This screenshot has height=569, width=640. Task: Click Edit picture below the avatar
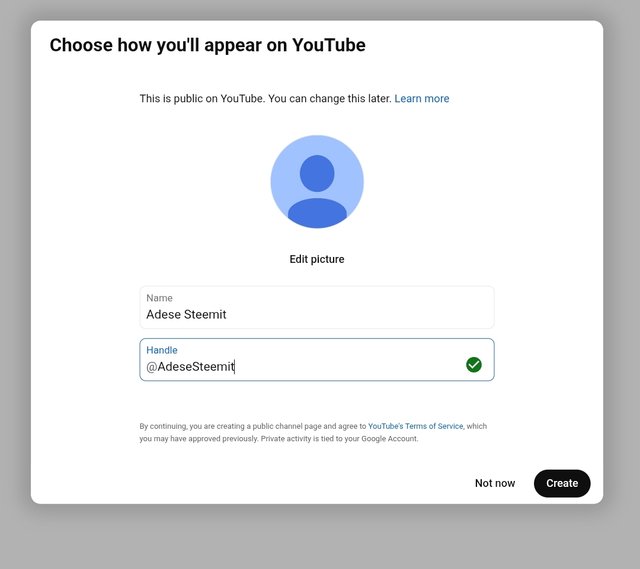[x=317, y=259]
